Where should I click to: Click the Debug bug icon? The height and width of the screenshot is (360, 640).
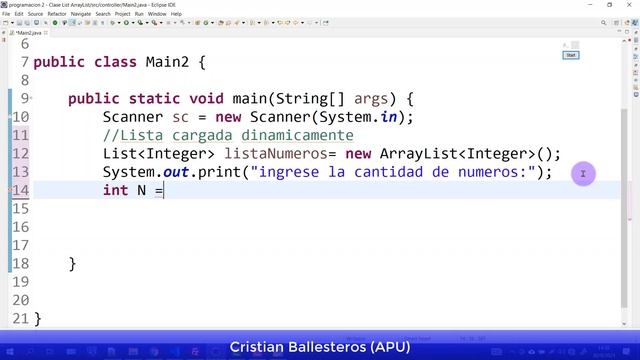pyautogui.click(x=112, y=23)
